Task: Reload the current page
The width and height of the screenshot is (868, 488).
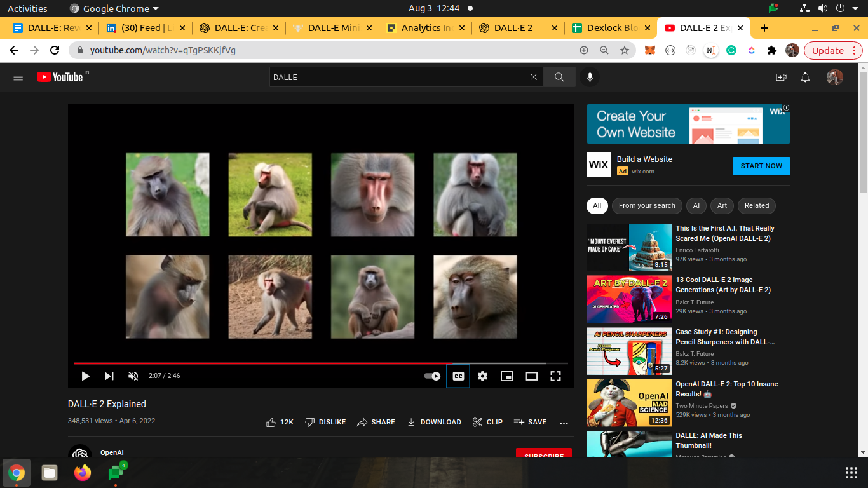Action: coord(55,50)
